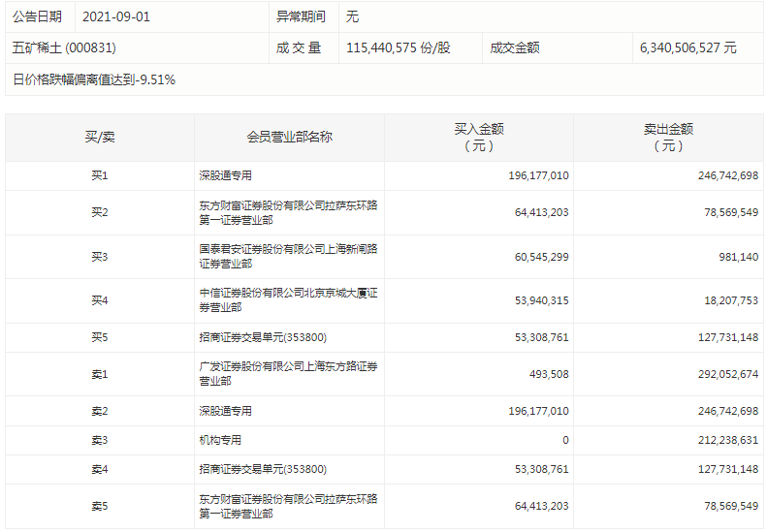
Task: Click the 买入金额（元）column header
Action: point(478,138)
